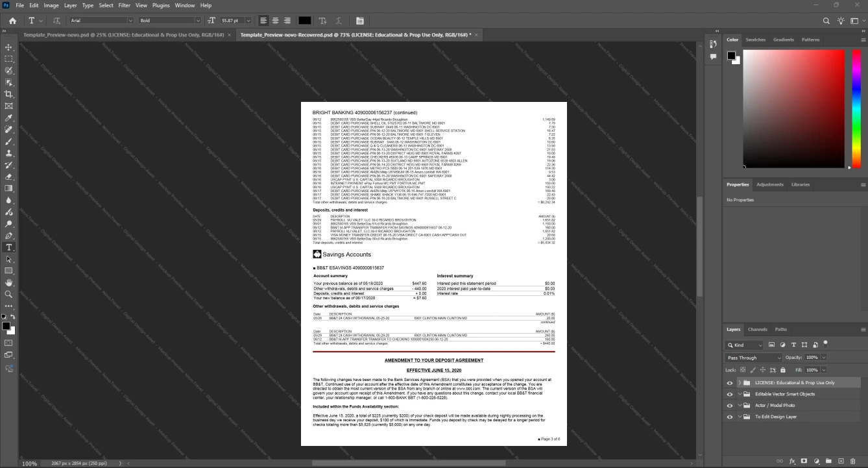Toggle lock transparent pixels
The width and height of the screenshot is (868, 468).
(743, 370)
